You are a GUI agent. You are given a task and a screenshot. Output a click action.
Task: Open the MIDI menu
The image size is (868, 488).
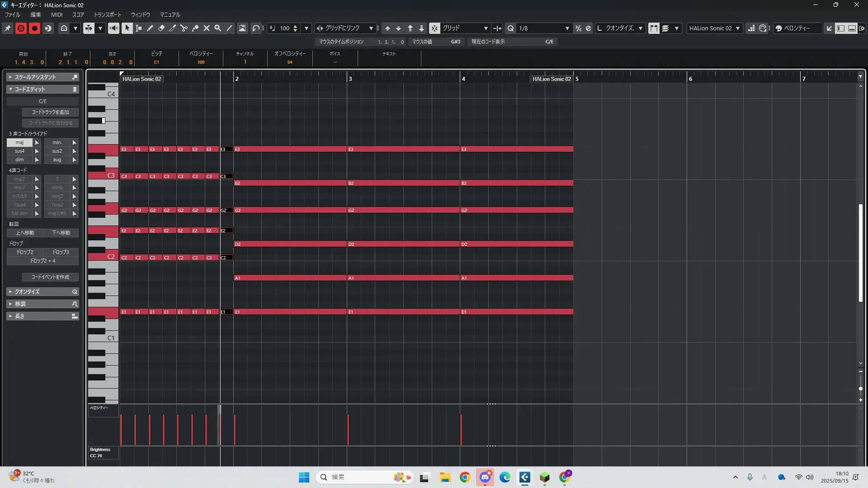click(x=57, y=14)
